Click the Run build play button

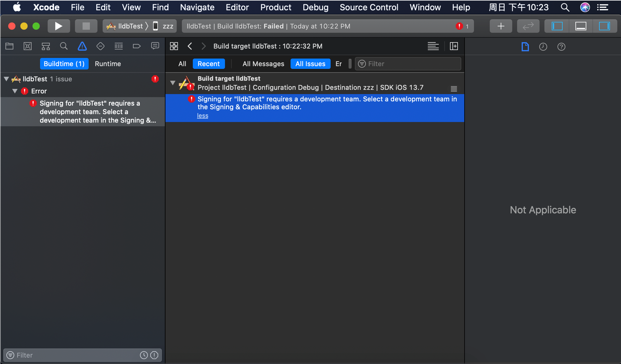coord(59,26)
